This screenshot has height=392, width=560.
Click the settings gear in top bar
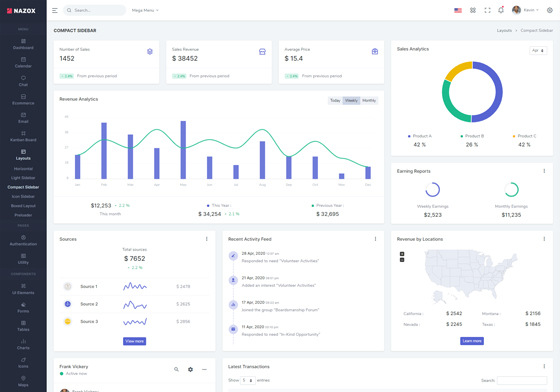pyautogui.click(x=550, y=10)
